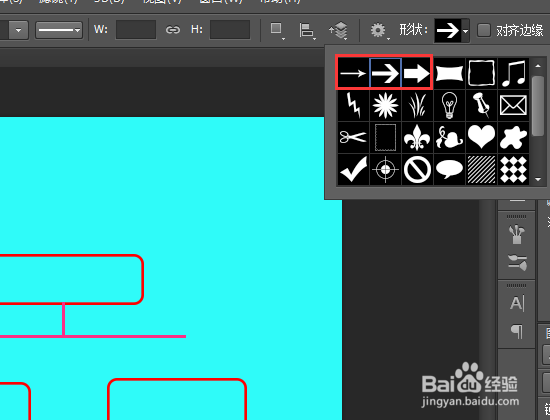Toggle link between width and height

[x=173, y=30]
